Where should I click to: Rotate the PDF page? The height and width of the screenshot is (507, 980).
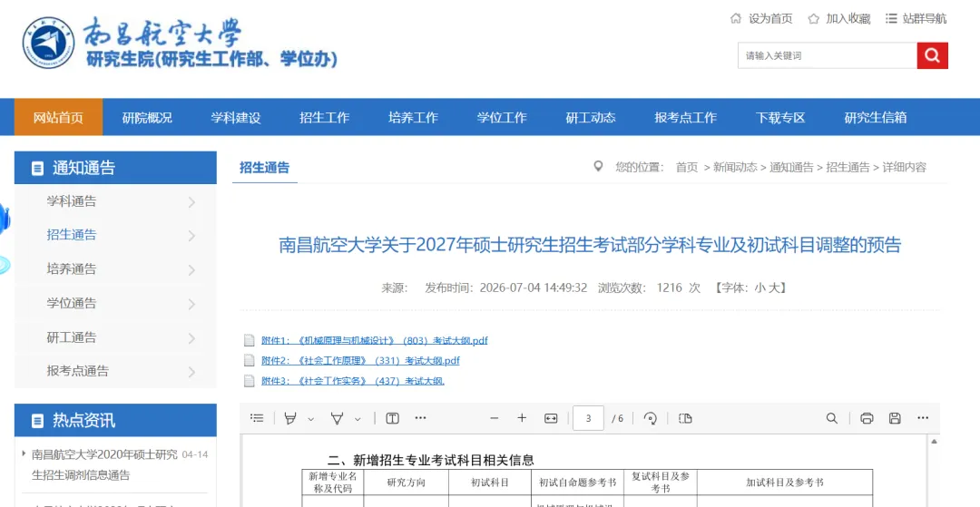tap(650, 418)
